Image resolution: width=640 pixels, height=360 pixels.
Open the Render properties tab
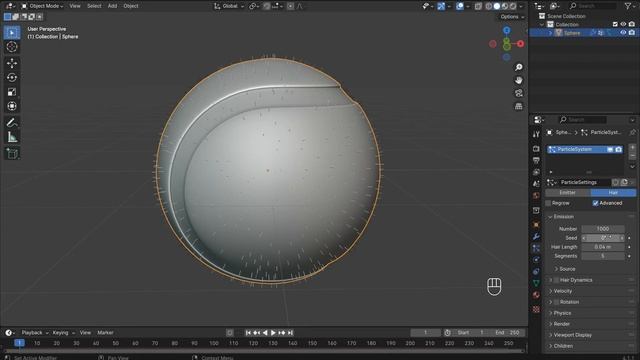pos(536,149)
